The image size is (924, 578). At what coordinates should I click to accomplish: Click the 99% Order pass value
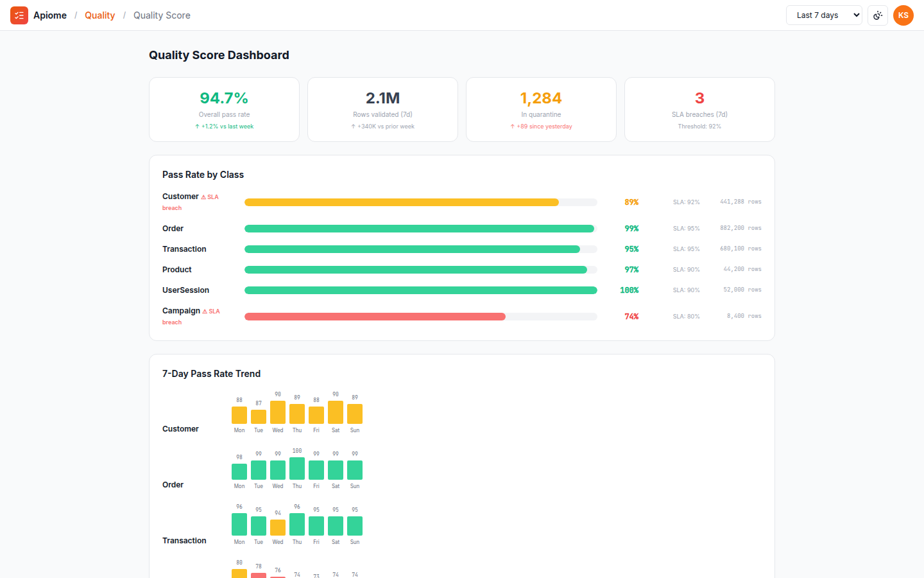(631, 229)
